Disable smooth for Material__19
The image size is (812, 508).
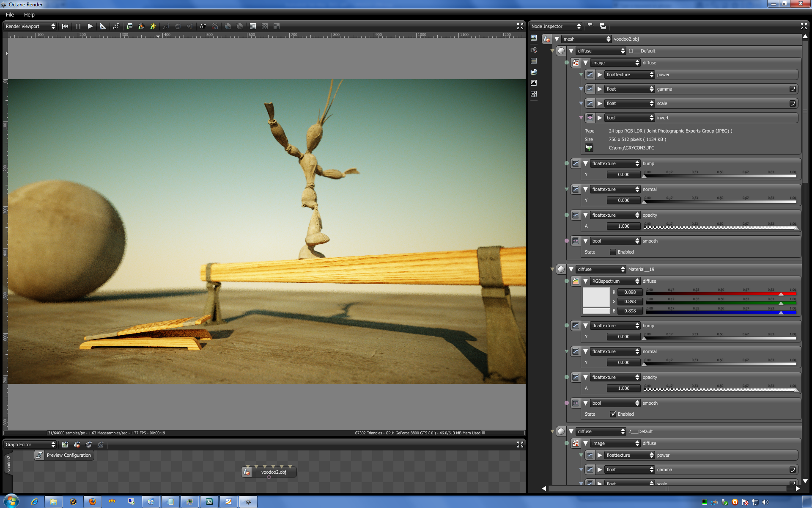(613, 414)
